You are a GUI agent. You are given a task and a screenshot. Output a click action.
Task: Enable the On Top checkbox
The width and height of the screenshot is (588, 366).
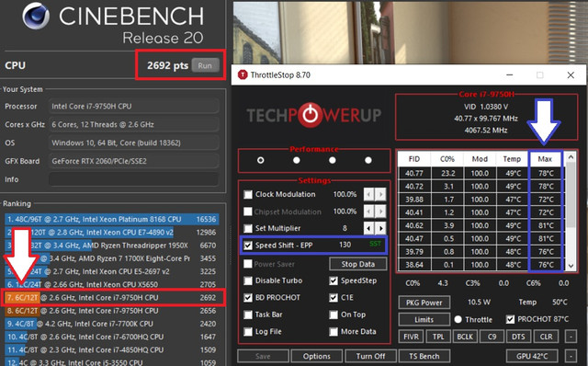[x=334, y=315]
